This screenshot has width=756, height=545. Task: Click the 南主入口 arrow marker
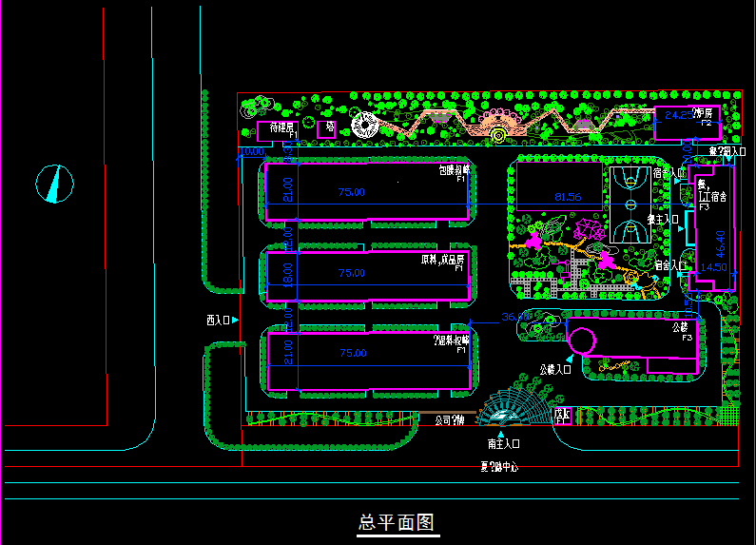click(502, 433)
